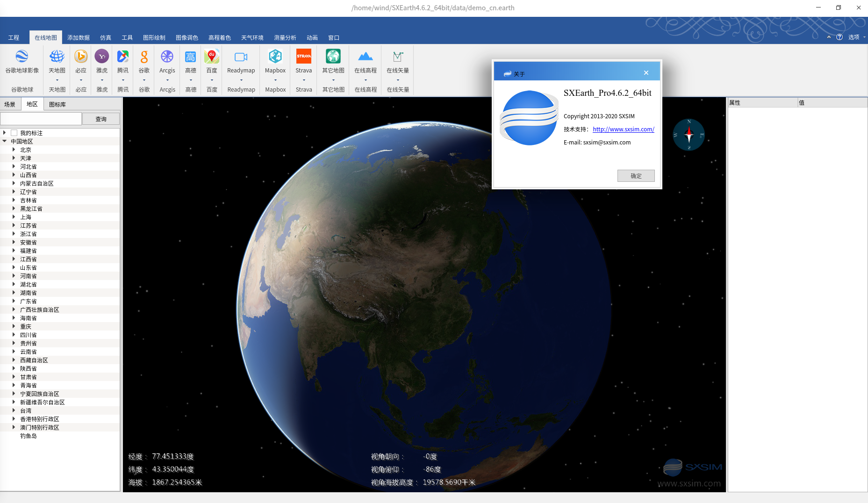Select the Baidu map icon

tap(212, 57)
